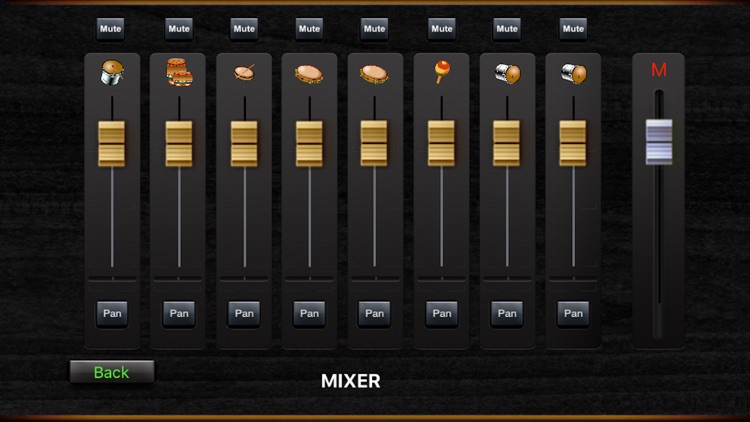Click Pan under channel 8 snare
The height and width of the screenshot is (422, 750).
click(573, 313)
